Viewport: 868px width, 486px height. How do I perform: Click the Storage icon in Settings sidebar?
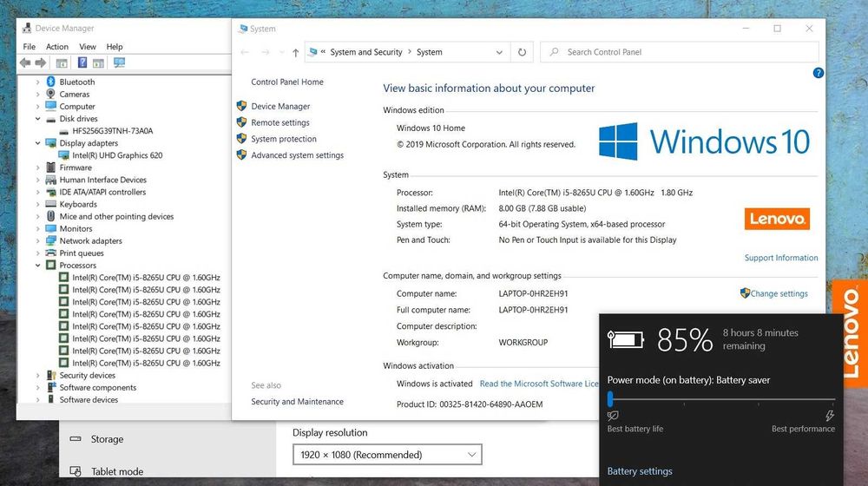tap(76, 439)
